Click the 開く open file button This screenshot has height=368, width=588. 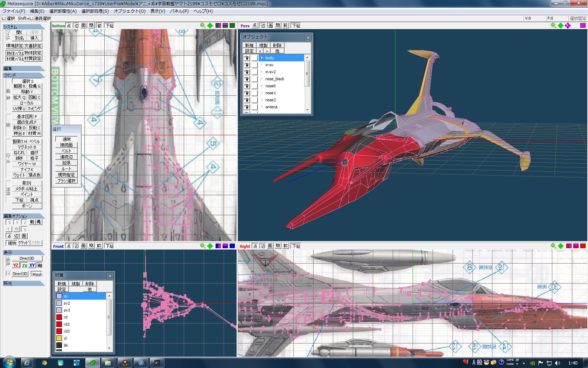click(19, 33)
